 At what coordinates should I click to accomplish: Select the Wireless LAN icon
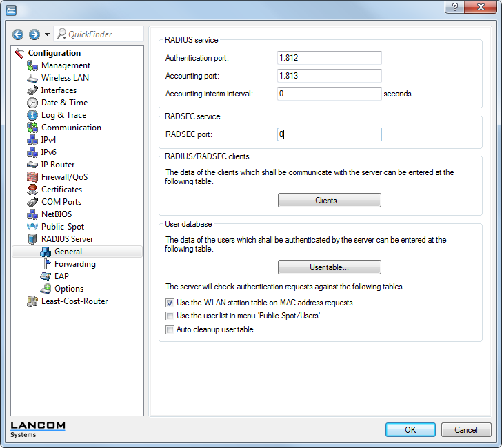tap(32, 78)
